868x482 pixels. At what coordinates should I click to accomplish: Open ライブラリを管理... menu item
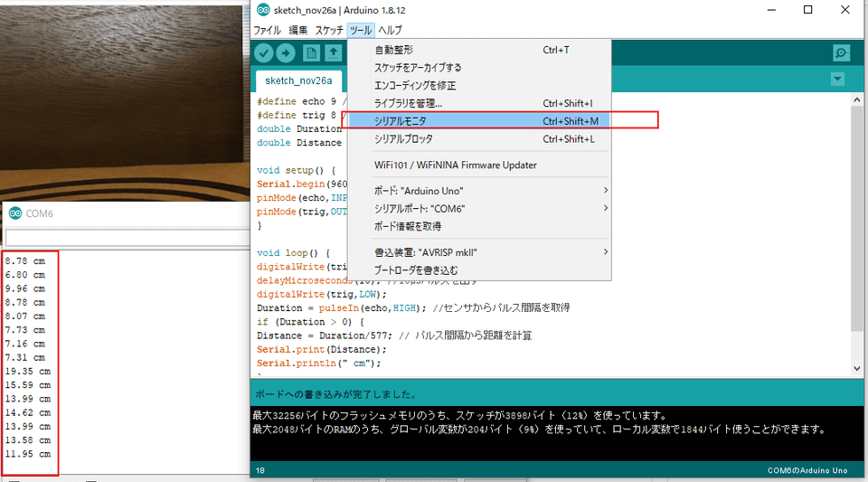point(408,103)
